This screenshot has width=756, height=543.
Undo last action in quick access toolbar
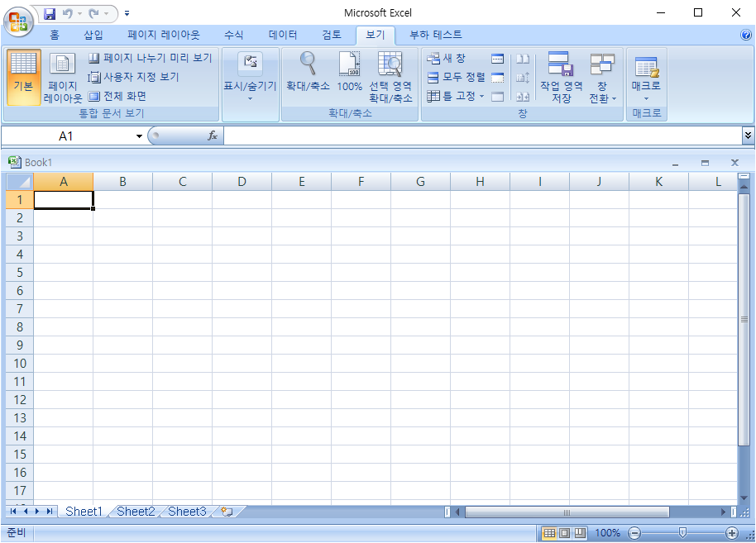[x=68, y=13]
